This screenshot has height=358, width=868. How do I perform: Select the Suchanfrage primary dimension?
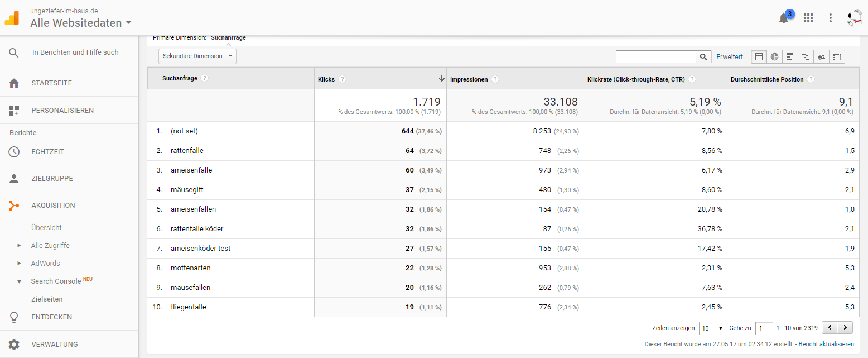pyautogui.click(x=228, y=38)
